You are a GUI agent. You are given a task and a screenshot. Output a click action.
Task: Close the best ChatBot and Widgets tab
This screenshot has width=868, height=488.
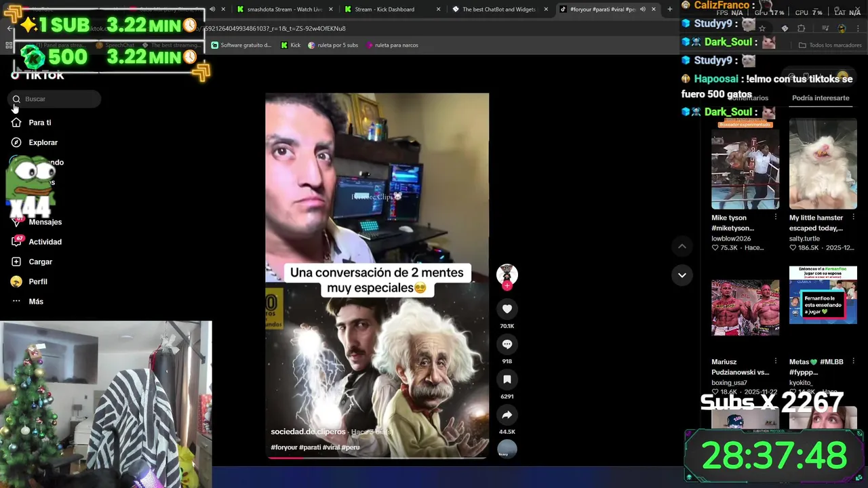tap(546, 9)
